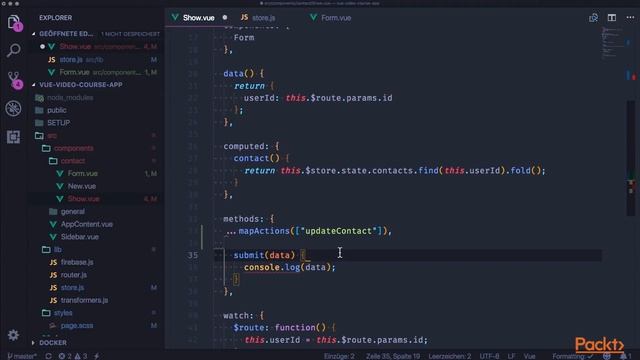Expand the DOCKER section
This screenshot has width=640, height=360.
[x=53, y=342]
